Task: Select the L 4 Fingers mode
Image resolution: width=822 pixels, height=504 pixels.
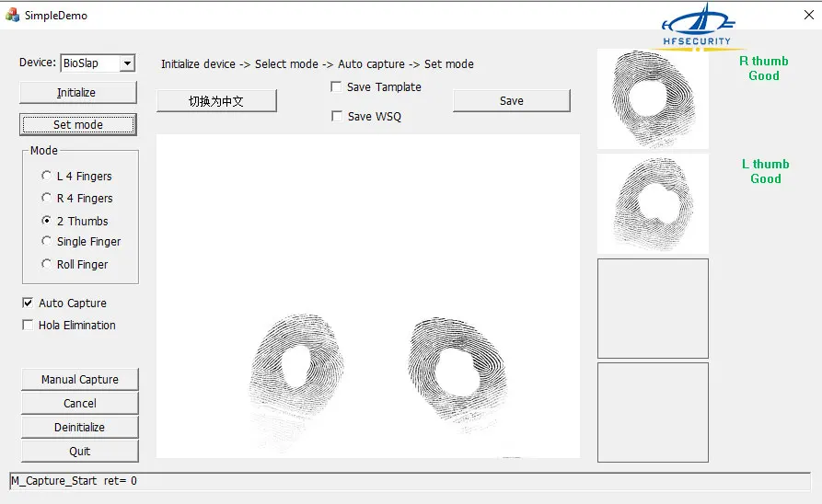Action: (76, 176)
